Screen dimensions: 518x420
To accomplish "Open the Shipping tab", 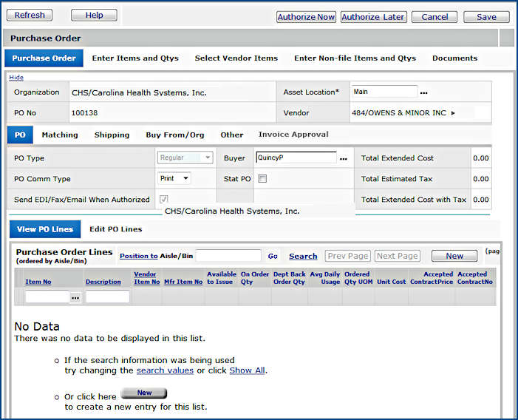I will (x=112, y=135).
